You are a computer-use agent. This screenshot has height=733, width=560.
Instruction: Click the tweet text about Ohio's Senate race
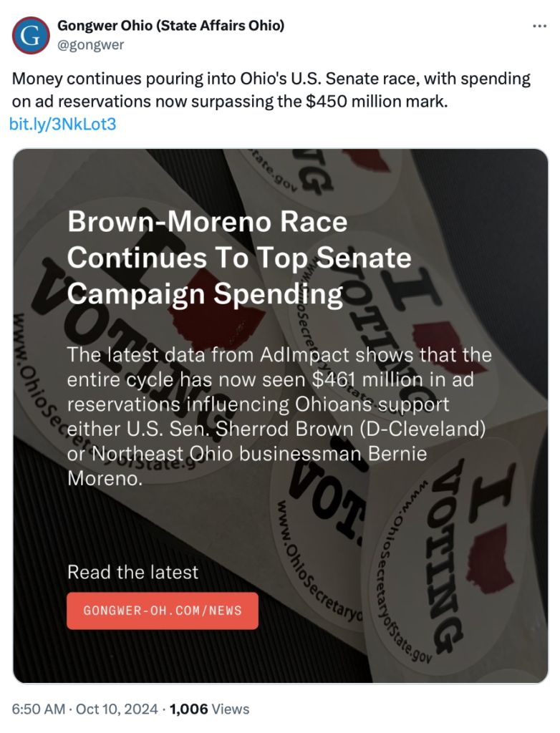[x=271, y=90]
